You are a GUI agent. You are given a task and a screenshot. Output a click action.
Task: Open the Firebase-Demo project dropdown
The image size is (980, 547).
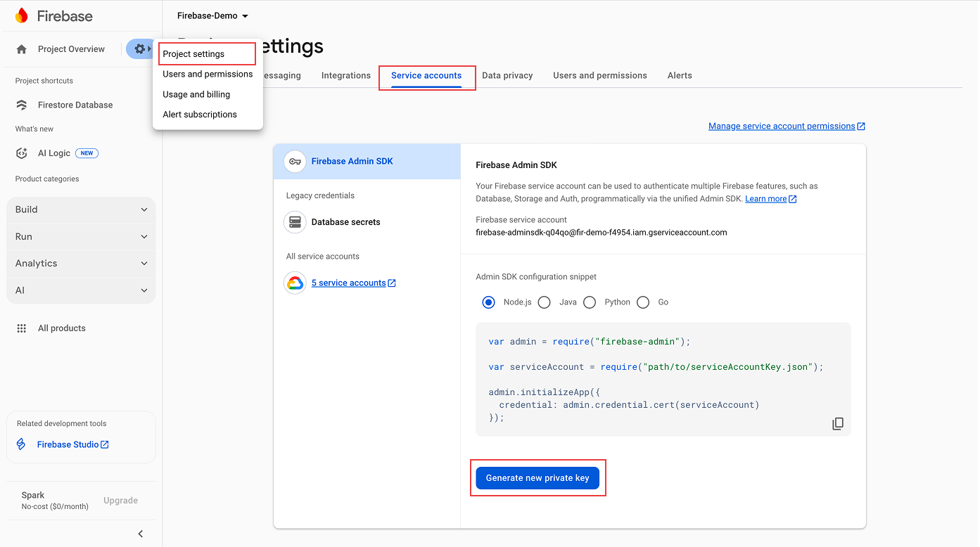(212, 15)
